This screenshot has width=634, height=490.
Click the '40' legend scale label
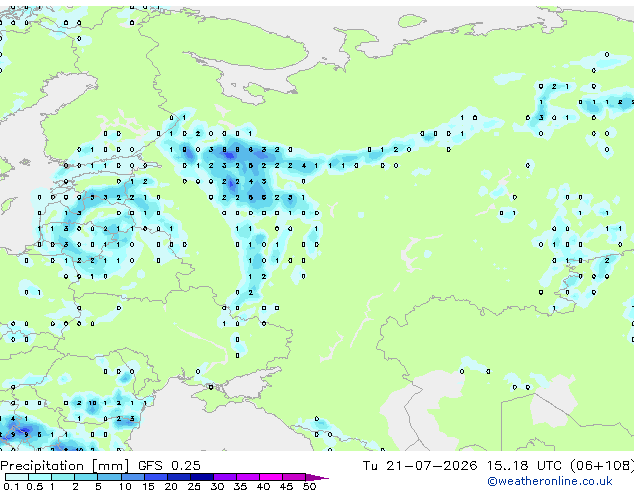pos(263,486)
